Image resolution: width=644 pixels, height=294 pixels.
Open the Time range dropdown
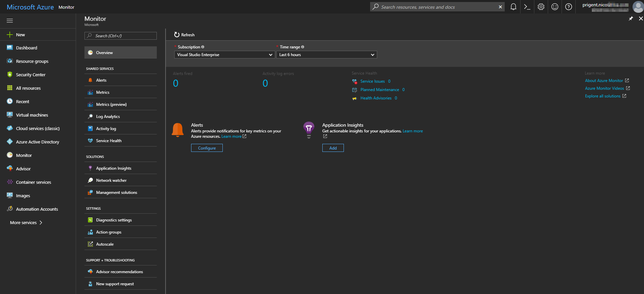327,55
